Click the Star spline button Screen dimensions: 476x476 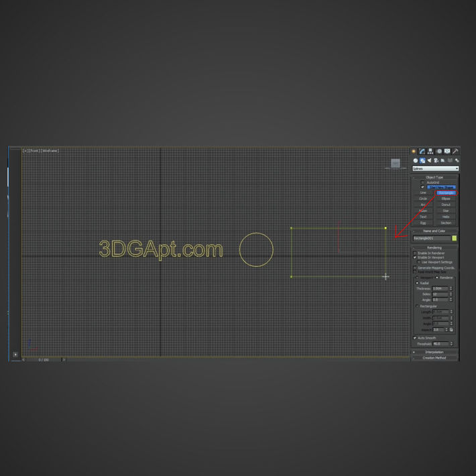click(446, 211)
